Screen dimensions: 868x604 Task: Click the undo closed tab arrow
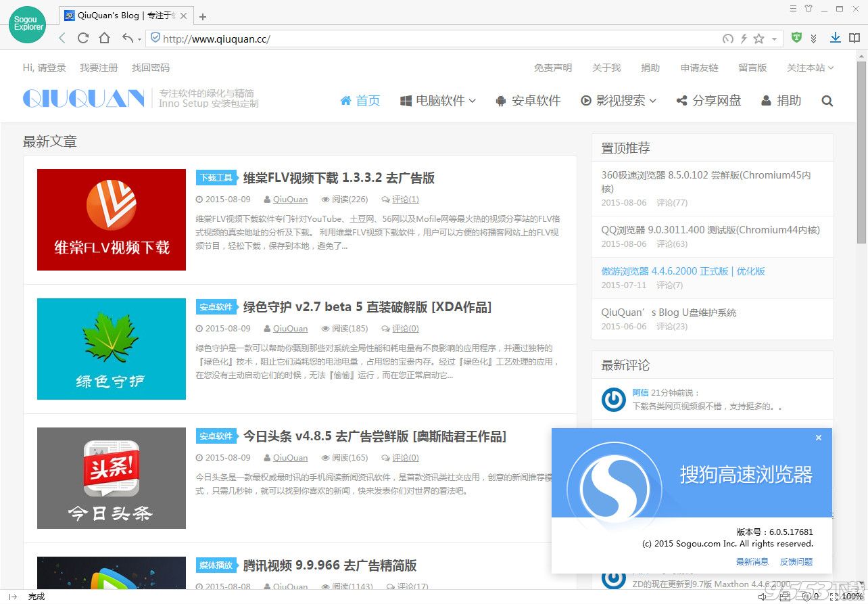click(127, 39)
